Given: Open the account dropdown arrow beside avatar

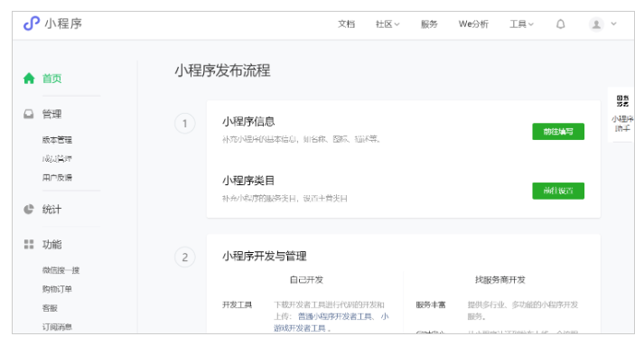Looking at the screenshot, I should pyautogui.click(x=613, y=23).
